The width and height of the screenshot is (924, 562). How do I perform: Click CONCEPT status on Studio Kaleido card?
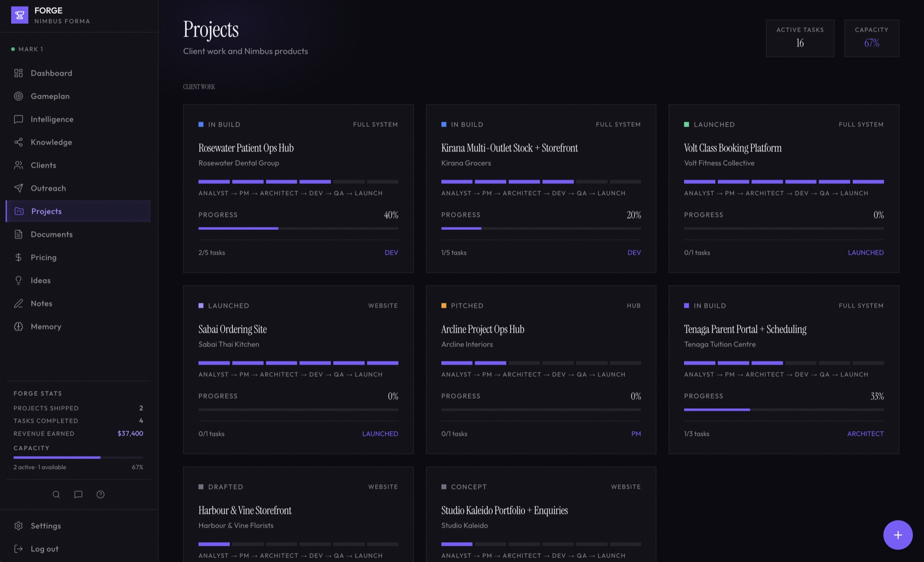(464, 487)
